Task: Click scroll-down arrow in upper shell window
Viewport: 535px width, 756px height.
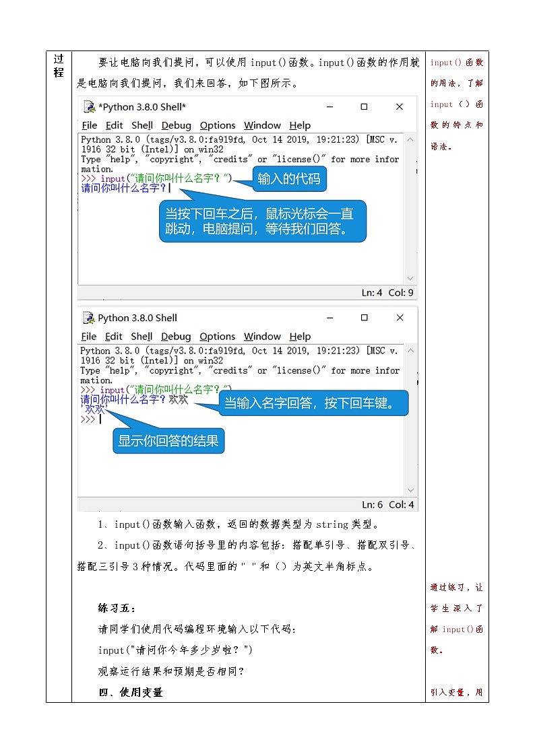Action: coord(410,278)
